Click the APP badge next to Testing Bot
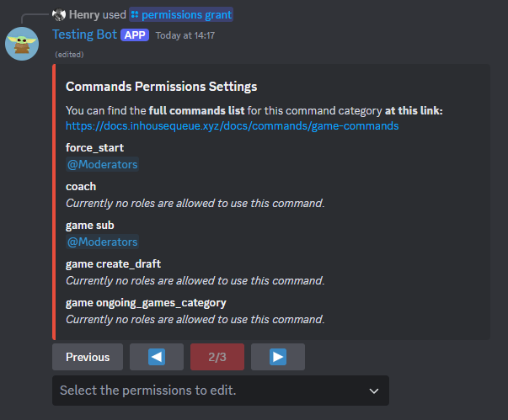Image resolution: width=508 pixels, height=420 pixels. [x=135, y=35]
